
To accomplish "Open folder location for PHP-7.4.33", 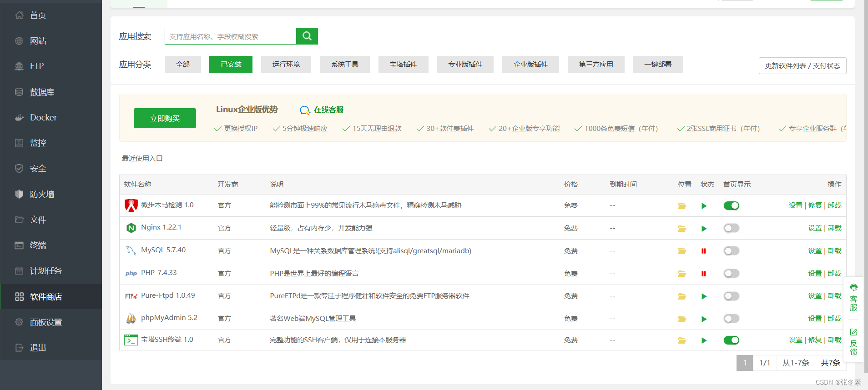I will pos(681,274).
